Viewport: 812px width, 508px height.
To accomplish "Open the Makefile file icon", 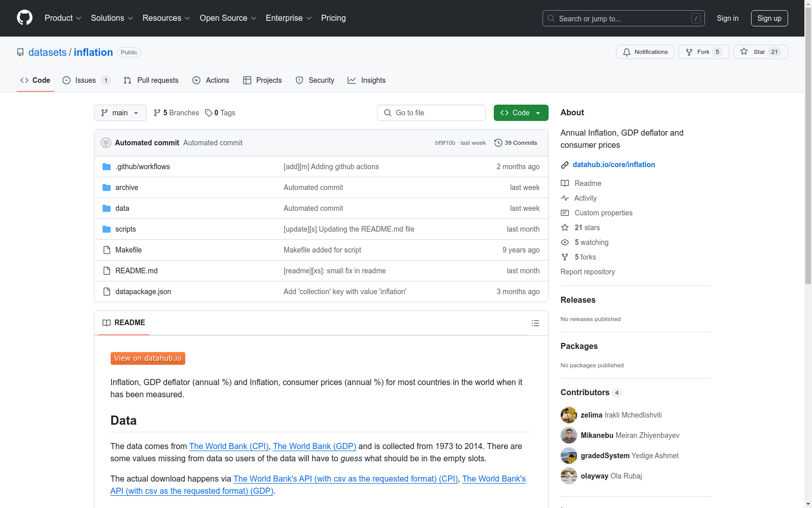I will point(107,250).
